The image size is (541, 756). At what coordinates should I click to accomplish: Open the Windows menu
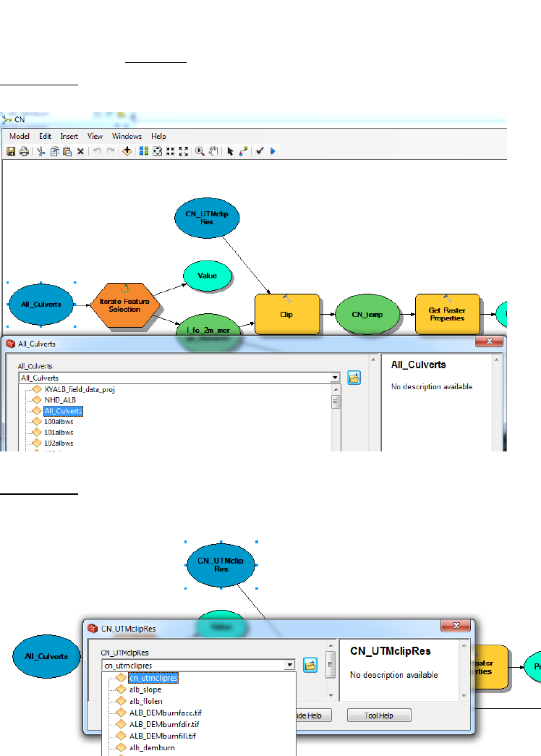point(127,137)
